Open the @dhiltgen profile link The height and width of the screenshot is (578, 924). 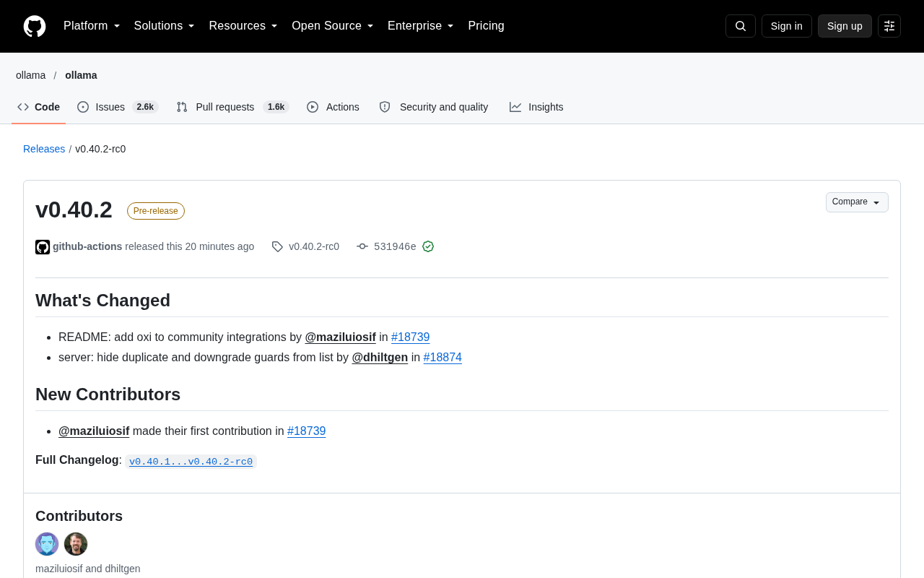coord(380,358)
